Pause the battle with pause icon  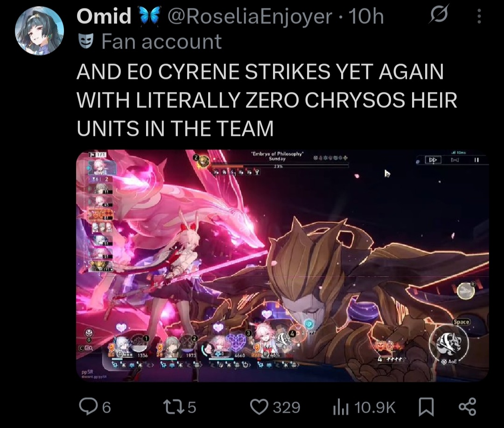point(476,160)
